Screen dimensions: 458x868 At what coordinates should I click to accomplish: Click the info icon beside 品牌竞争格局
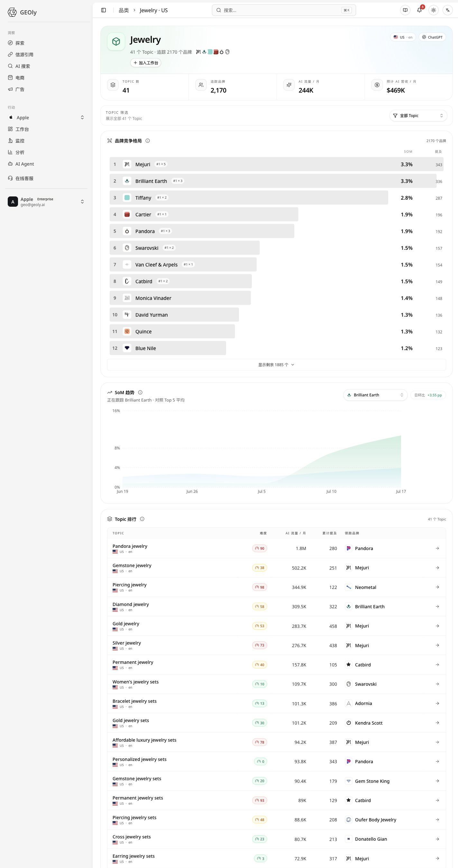coord(148,141)
